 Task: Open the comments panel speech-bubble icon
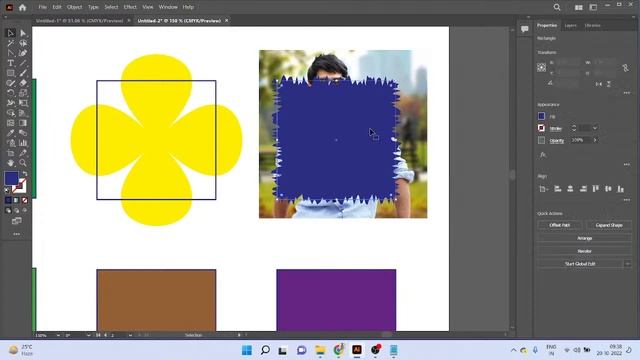[x=524, y=29]
